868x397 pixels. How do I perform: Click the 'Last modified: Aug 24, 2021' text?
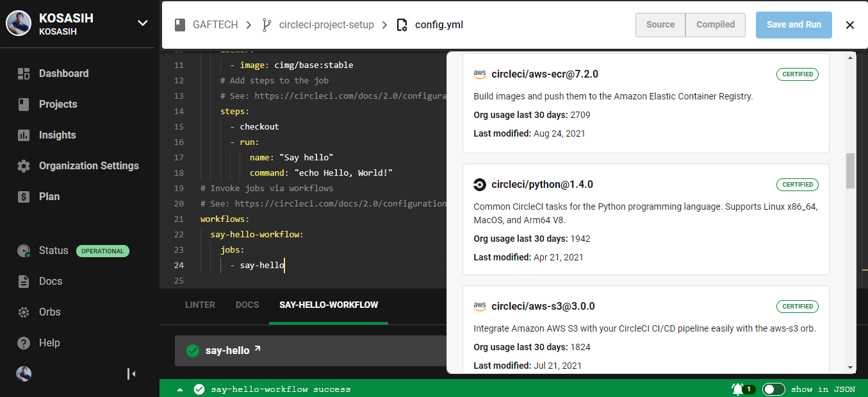click(x=529, y=133)
